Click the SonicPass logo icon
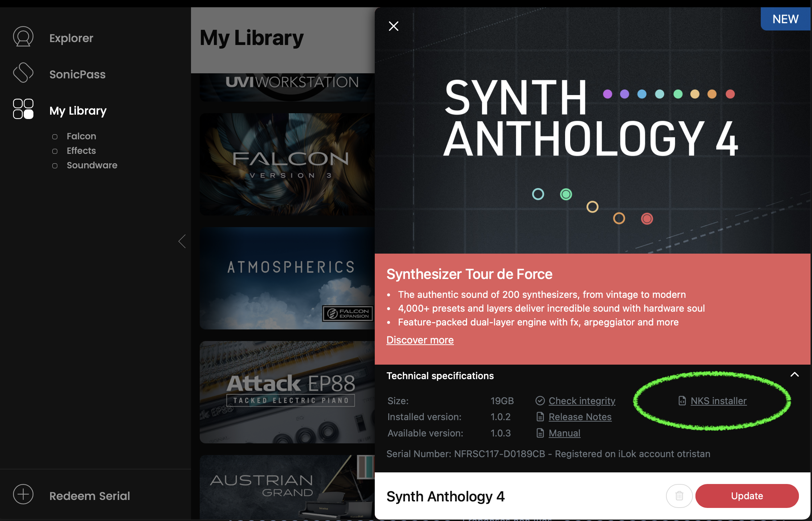 23,73
